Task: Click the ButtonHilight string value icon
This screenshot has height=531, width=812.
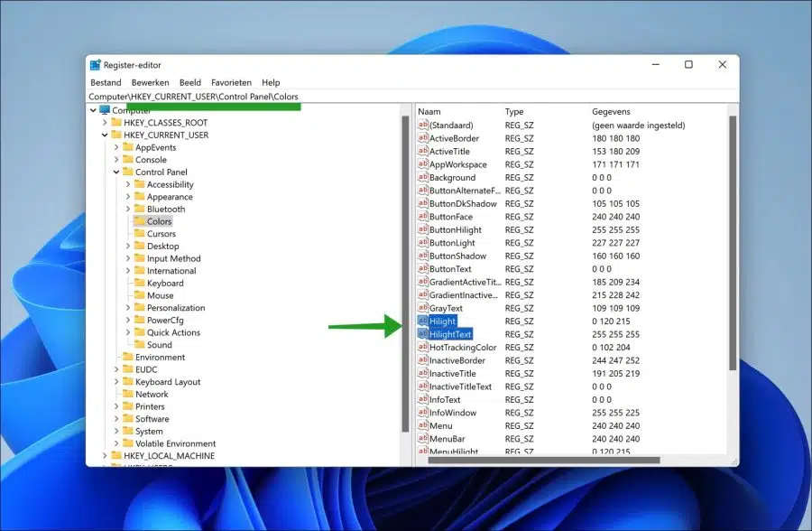Action: point(423,229)
